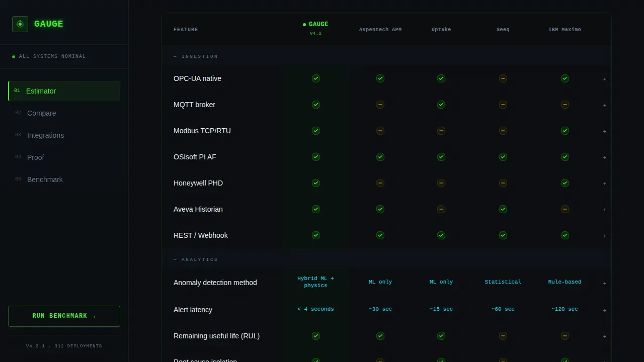Click IBM Maximo dash for Aveva Historian
Screen dimensions: 644x362
[x=565, y=209]
